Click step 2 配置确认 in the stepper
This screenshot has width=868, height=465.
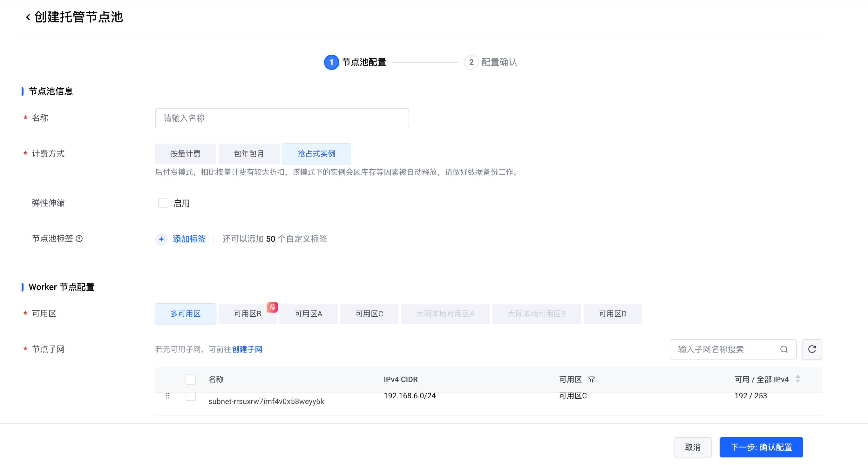[x=491, y=62]
